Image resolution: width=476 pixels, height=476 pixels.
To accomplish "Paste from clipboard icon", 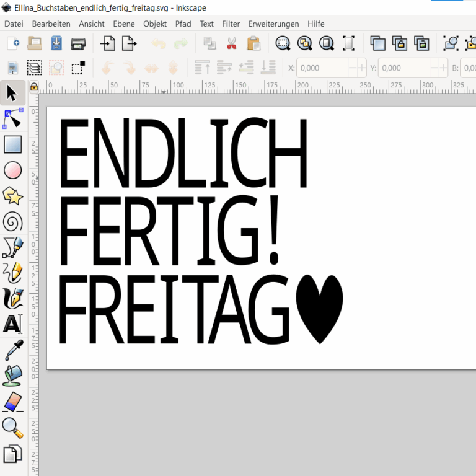I will click(x=253, y=43).
